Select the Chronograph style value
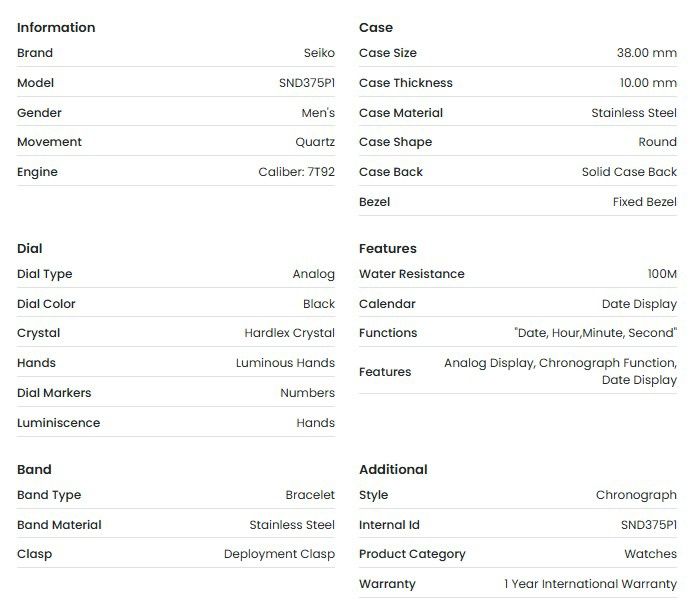This screenshot has height=612, width=693. 636,495
